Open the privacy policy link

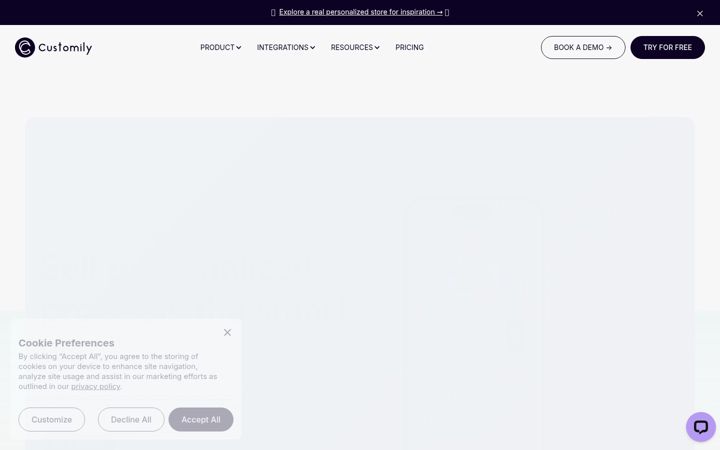tap(96, 386)
